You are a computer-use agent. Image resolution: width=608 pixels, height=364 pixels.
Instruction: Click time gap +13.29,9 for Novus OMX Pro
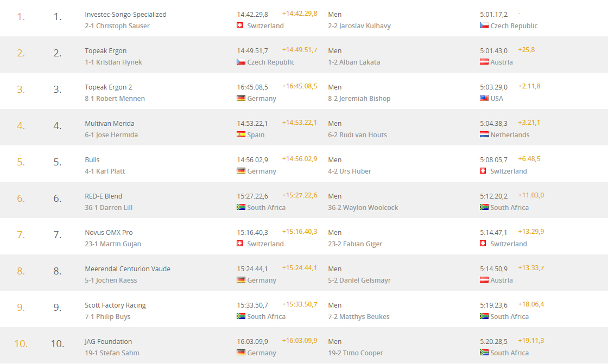click(531, 232)
